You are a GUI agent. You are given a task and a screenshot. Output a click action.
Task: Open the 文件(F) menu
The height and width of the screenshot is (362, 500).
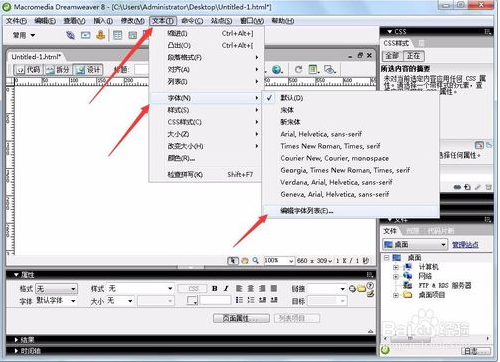(16, 21)
